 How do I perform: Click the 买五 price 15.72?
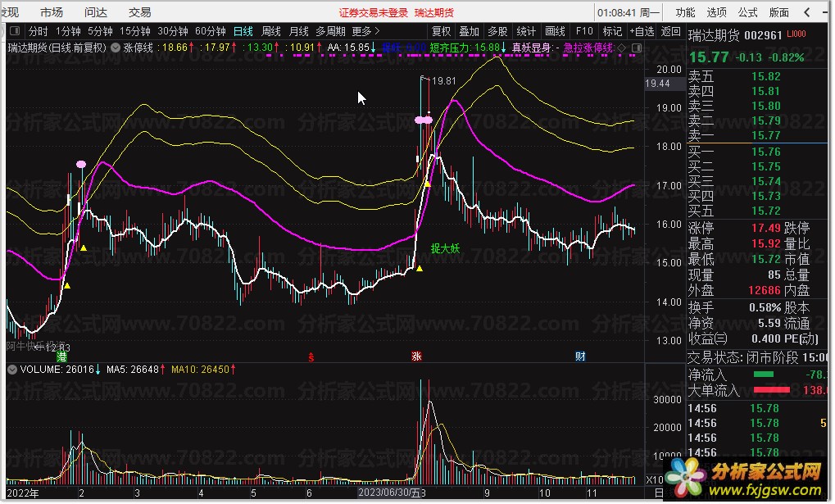coord(766,211)
